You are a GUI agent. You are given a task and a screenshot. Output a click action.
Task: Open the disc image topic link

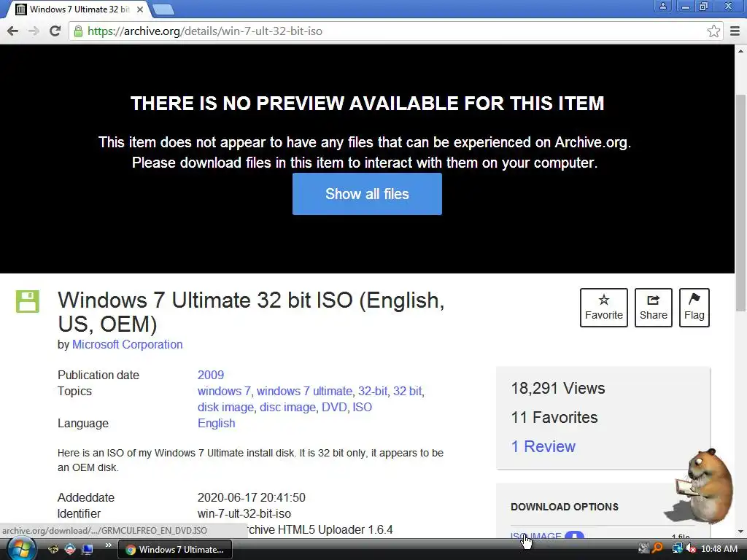(287, 407)
